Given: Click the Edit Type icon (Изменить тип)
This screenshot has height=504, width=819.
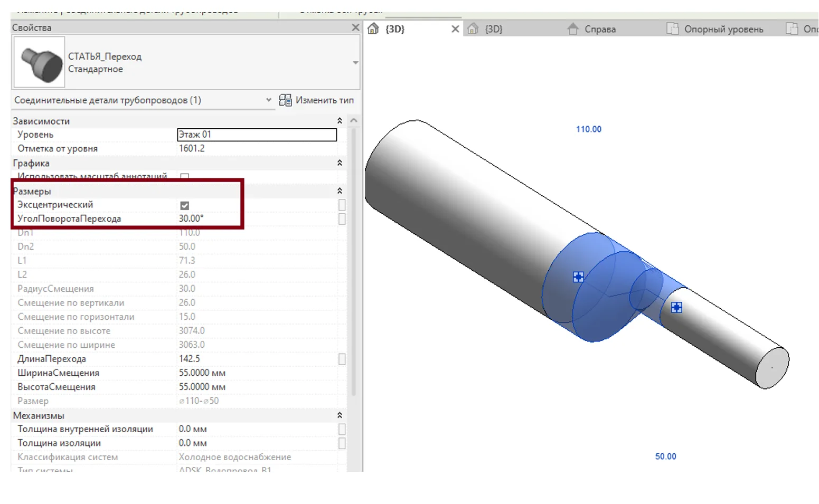Looking at the screenshot, I should (285, 100).
